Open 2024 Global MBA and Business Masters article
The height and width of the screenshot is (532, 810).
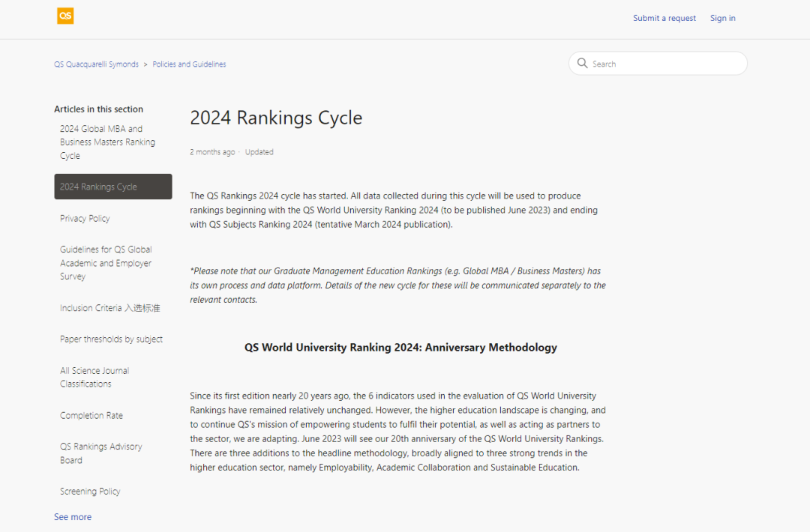(107, 142)
